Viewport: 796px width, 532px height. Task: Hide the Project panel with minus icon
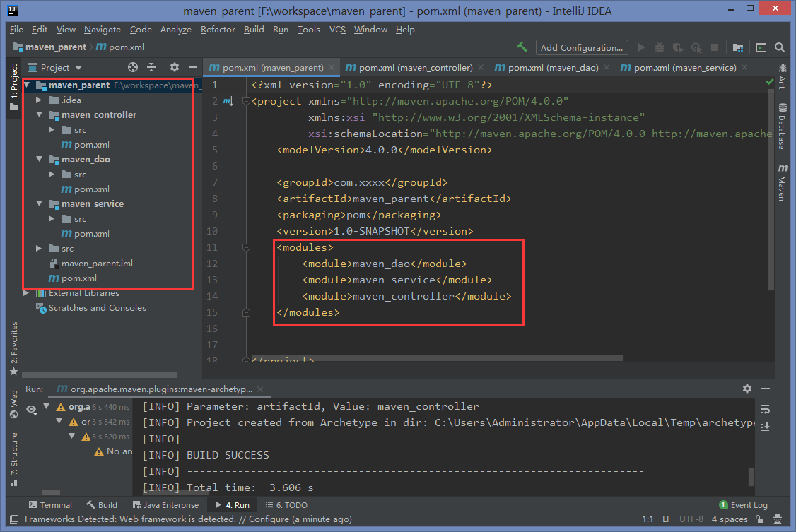[x=193, y=67]
